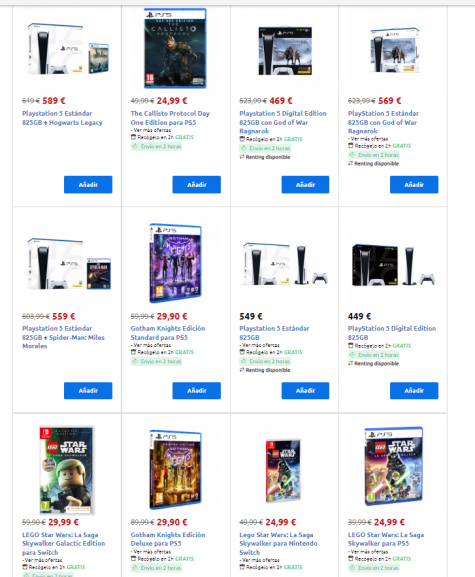Open Gotham Knights Edición Deluxe para PS5 link
475x577 pixels.
click(168, 539)
